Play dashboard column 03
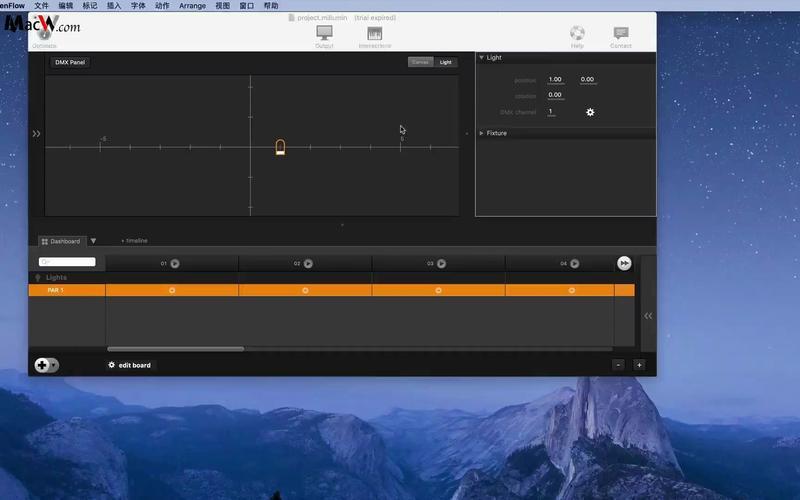This screenshot has height=500, width=800. [441, 263]
